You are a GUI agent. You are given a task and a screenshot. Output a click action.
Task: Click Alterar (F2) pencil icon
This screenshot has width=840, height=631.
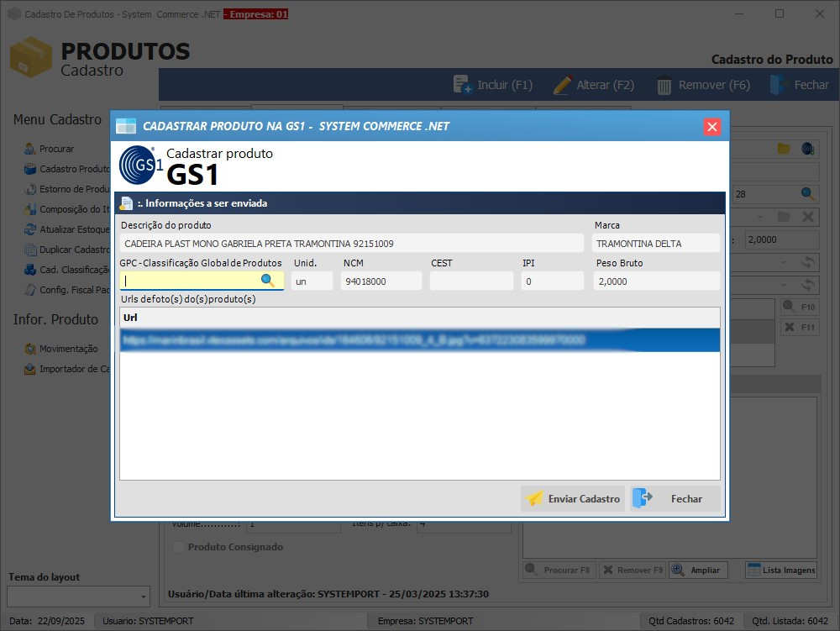tap(561, 85)
